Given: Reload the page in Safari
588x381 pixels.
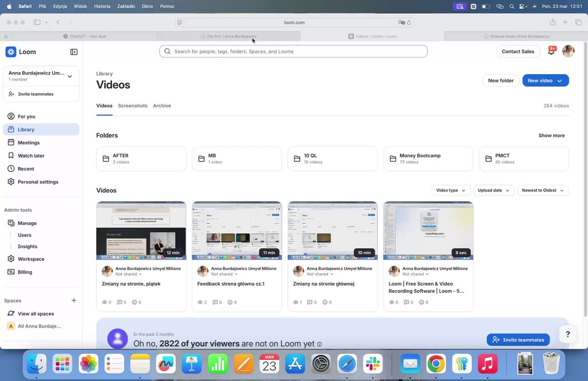Looking at the screenshot, I should (409, 23).
